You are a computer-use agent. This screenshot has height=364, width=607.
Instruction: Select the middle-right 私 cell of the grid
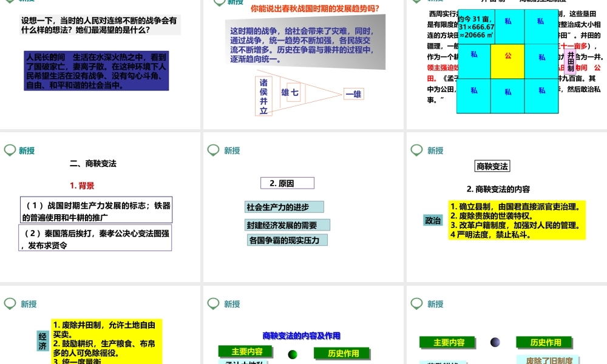(541, 61)
